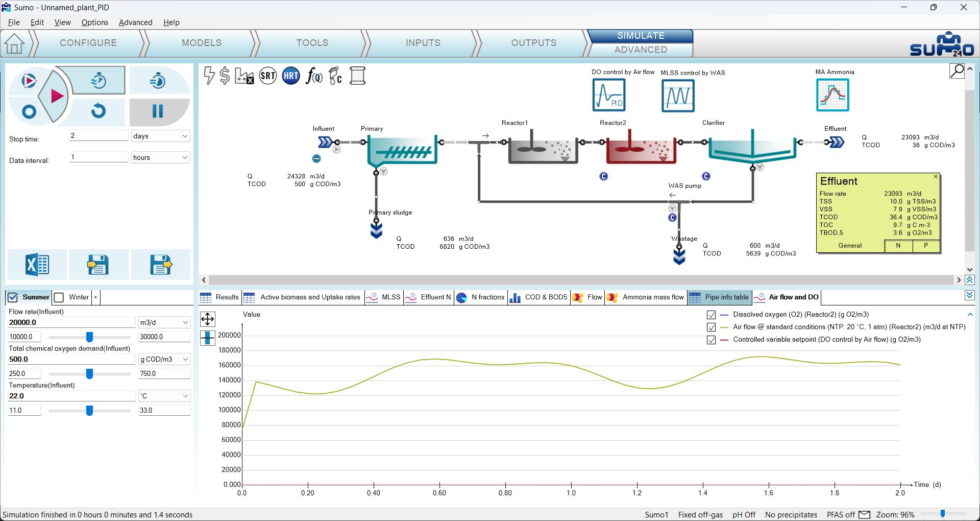Screen dimensions: 980x521
Task: Toggle the Winter scenario checkbox
Action: (x=59, y=297)
